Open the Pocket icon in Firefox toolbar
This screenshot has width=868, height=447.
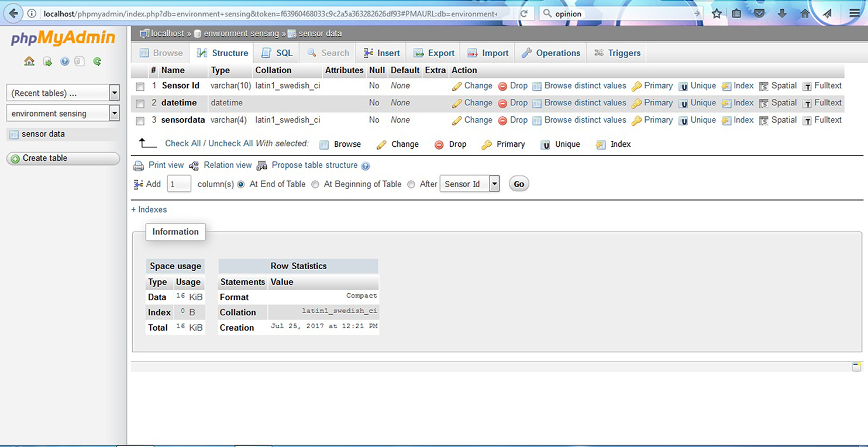tap(759, 13)
